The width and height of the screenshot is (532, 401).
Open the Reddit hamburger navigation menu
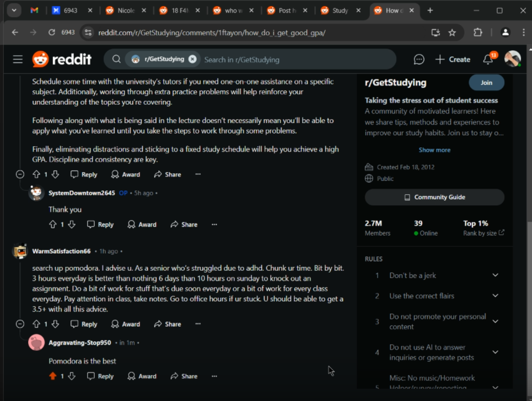pos(18,59)
